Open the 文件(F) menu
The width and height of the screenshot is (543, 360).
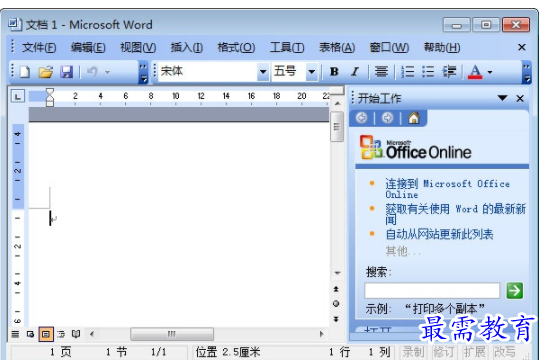[x=39, y=47]
